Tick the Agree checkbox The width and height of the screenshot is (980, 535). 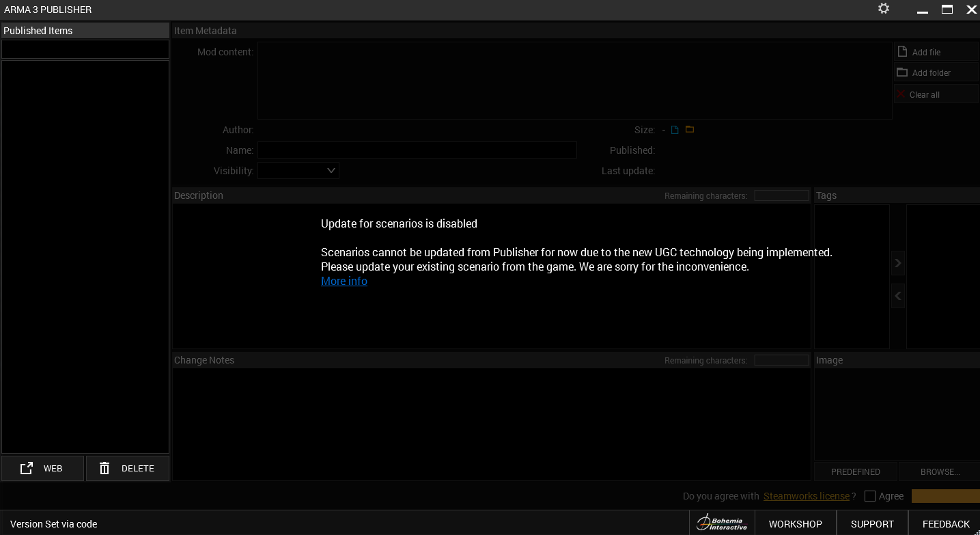(x=870, y=496)
